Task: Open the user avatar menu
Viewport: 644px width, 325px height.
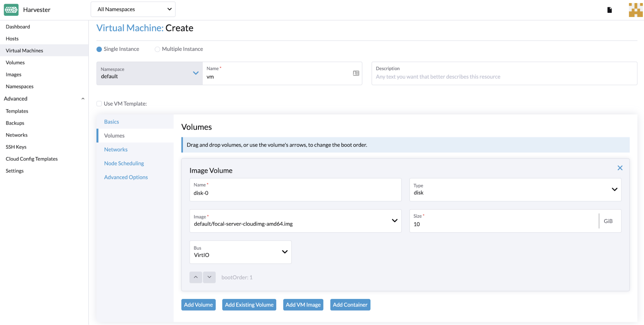Action: pyautogui.click(x=635, y=10)
